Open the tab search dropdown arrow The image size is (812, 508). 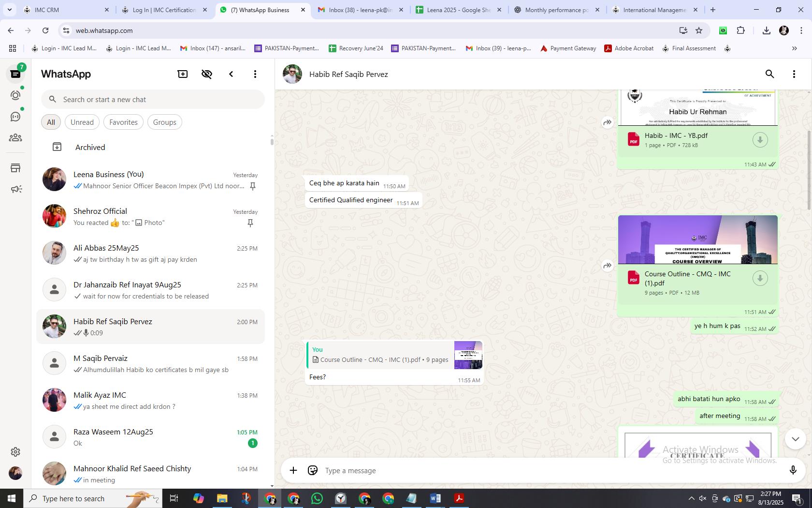[x=9, y=10]
